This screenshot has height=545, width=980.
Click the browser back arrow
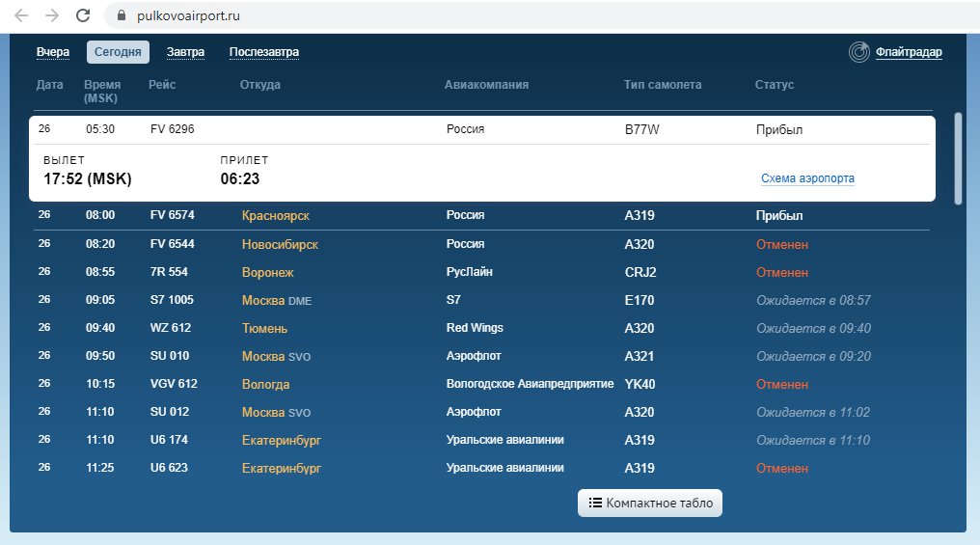point(21,15)
